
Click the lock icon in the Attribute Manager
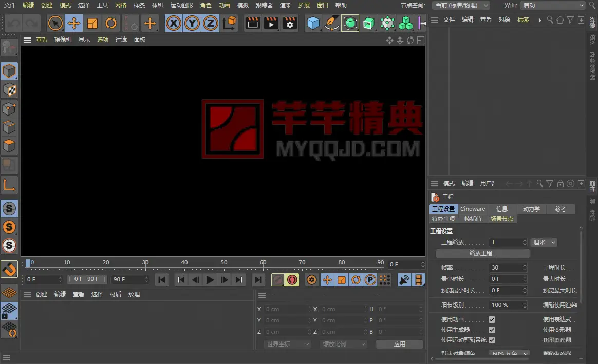(x=560, y=184)
